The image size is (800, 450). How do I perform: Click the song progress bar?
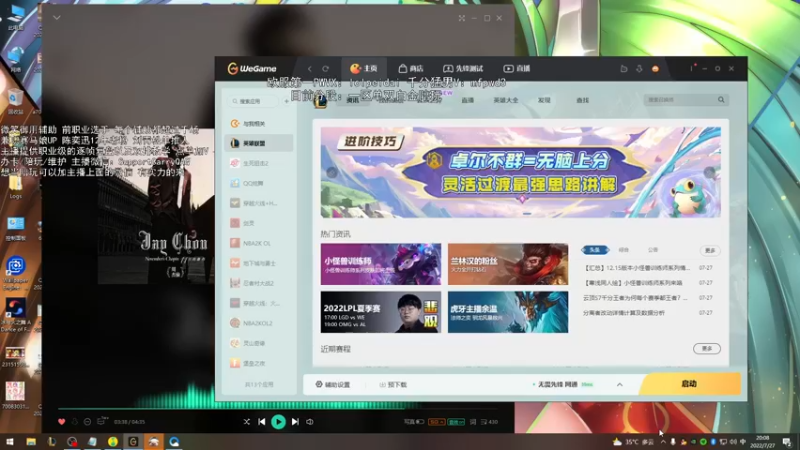(278, 408)
